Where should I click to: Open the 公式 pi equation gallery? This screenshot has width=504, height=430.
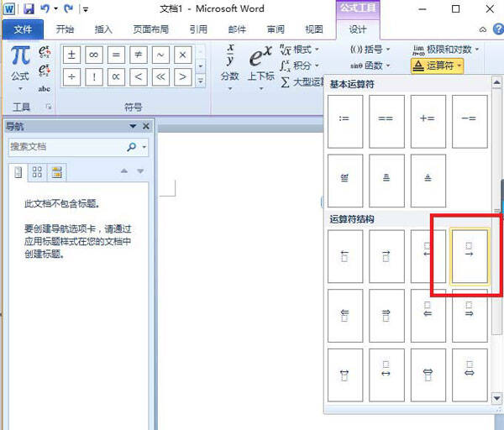tap(20, 68)
